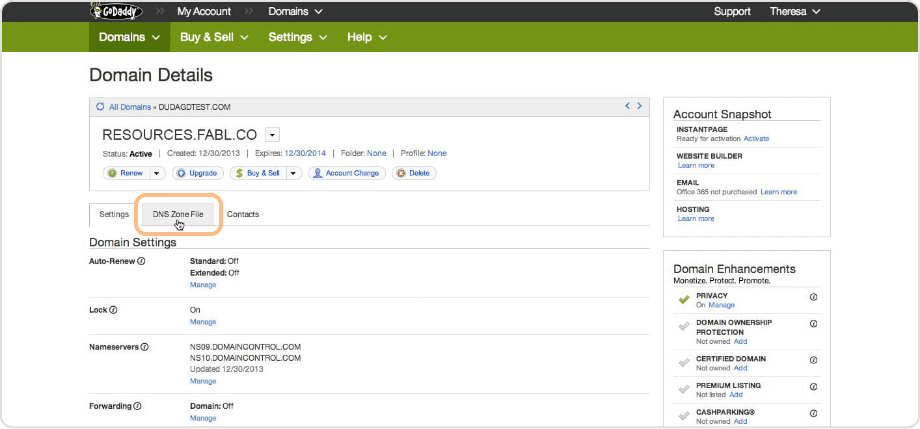Select the NS10.DOMAINCONTROL.COM nameserver text
The height and width of the screenshot is (429, 920).
(245, 357)
